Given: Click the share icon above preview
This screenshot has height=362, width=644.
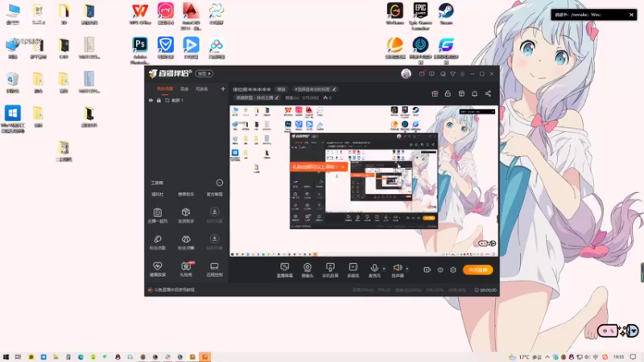Looking at the screenshot, I should [x=488, y=93].
